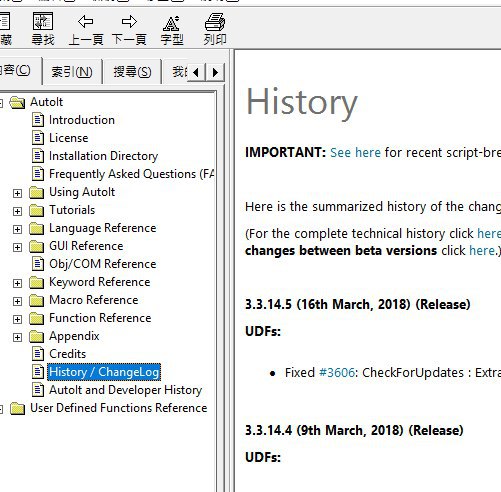
Task: Expand the Macro Reference tree node
Action: [17, 301]
